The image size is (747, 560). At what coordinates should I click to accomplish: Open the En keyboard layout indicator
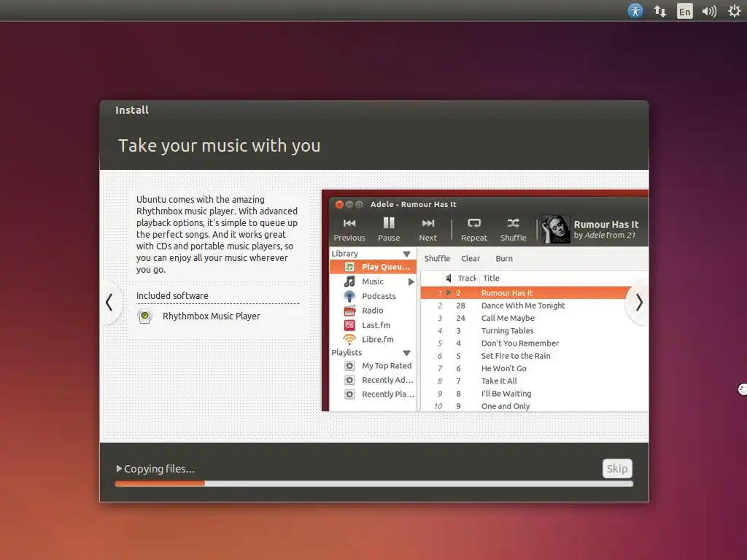[x=684, y=11]
